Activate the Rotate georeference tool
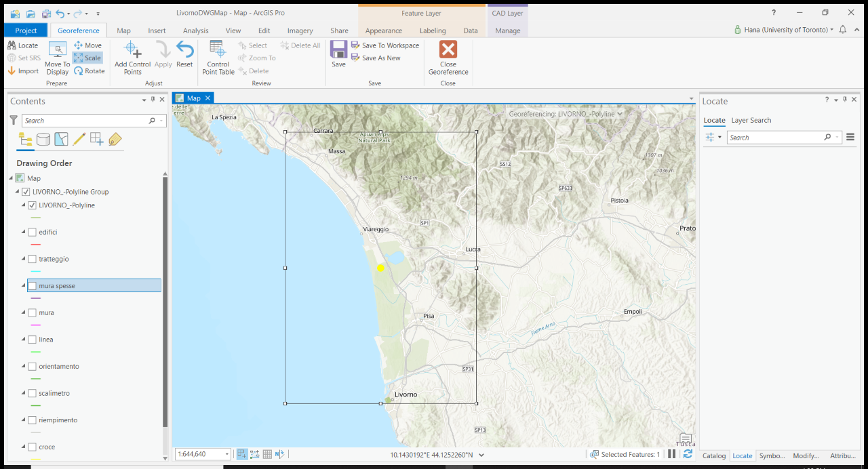Viewport: 868px width, 469px height. 90,71
